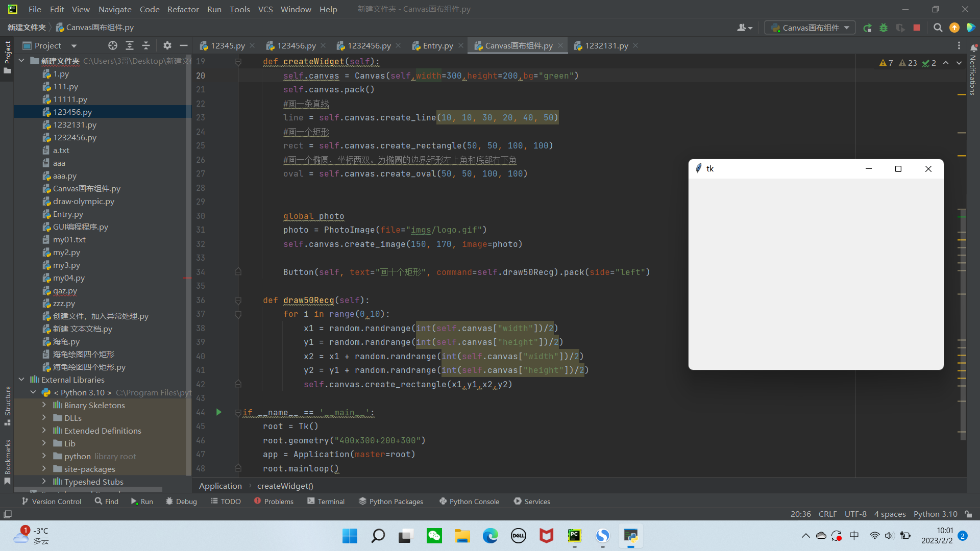Expand the DLLs folder
Viewport: 980px width, 551px height.
44,418
